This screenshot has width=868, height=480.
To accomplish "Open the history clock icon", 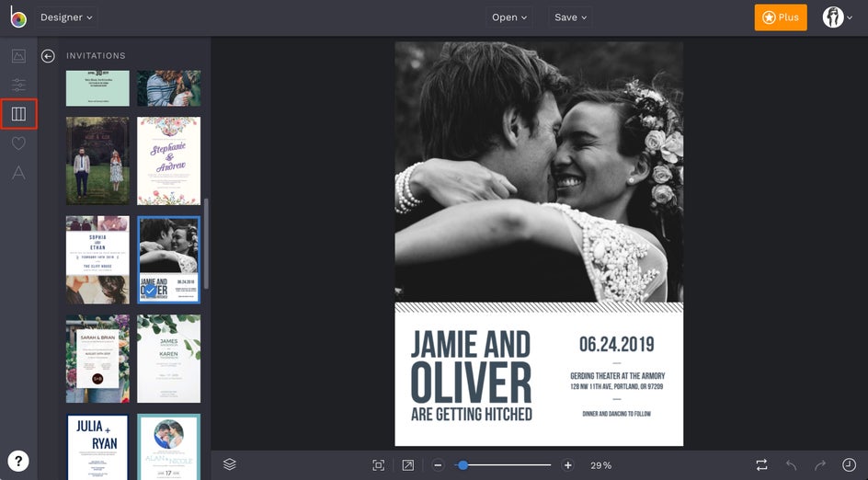I will [x=849, y=465].
